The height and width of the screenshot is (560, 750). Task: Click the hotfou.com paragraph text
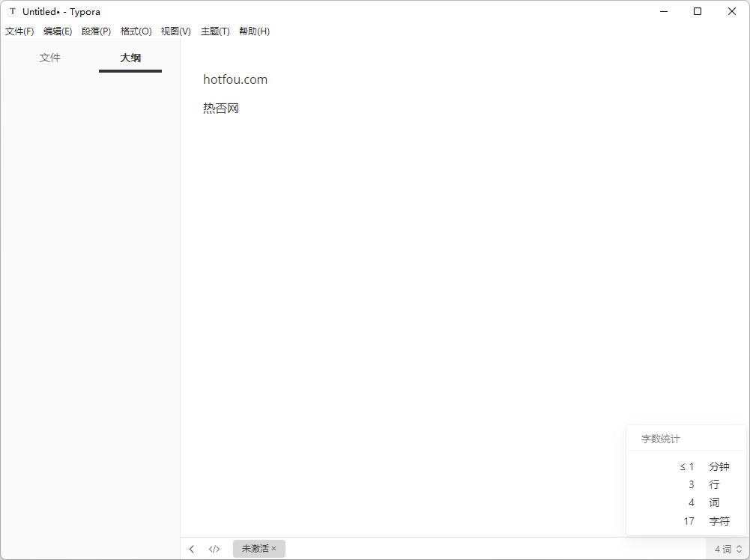point(235,79)
